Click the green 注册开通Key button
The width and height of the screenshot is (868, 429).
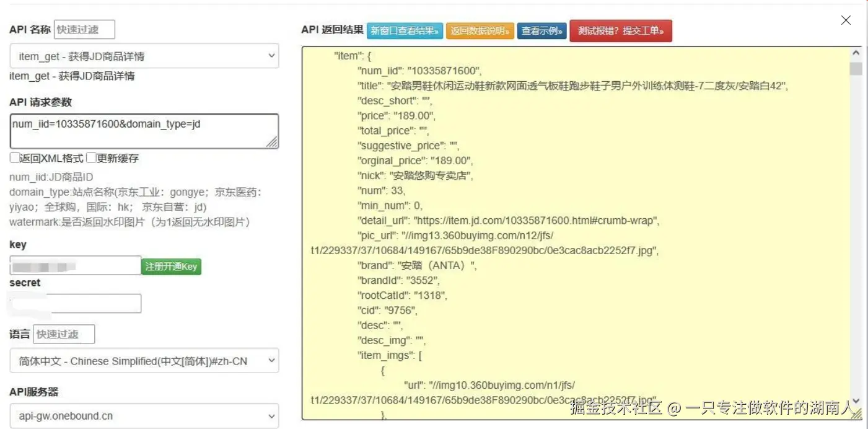172,267
